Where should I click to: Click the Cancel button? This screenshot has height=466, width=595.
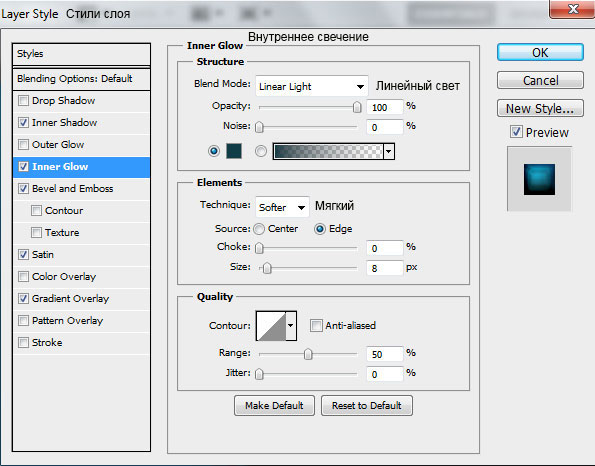tap(540, 80)
